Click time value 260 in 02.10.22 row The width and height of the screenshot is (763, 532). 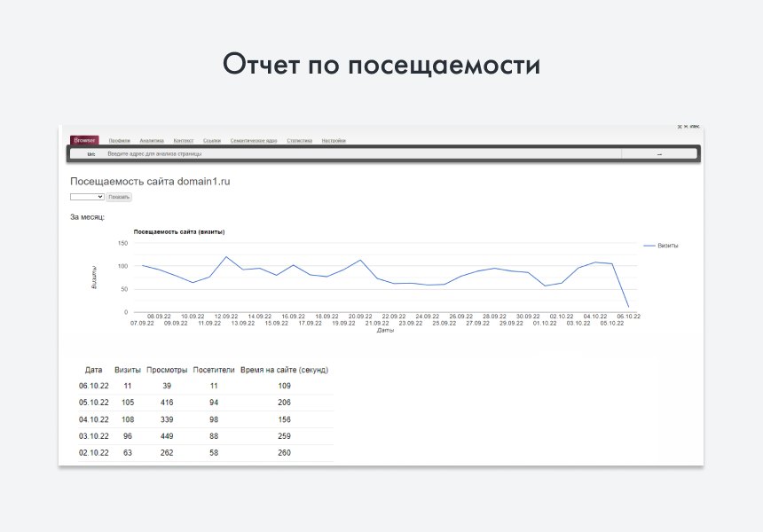point(284,453)
